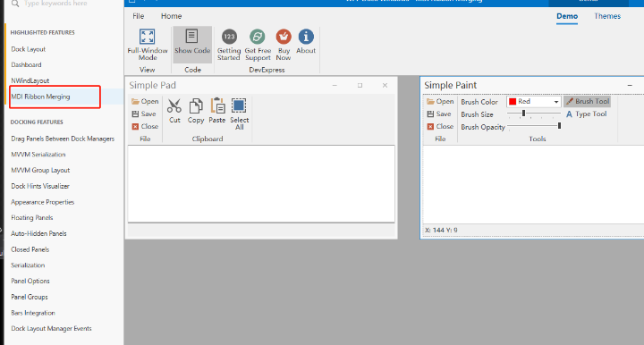The image size is (644, 345).
Task: Open the NWindLayout demo
Action: click(x=30, y=80)
